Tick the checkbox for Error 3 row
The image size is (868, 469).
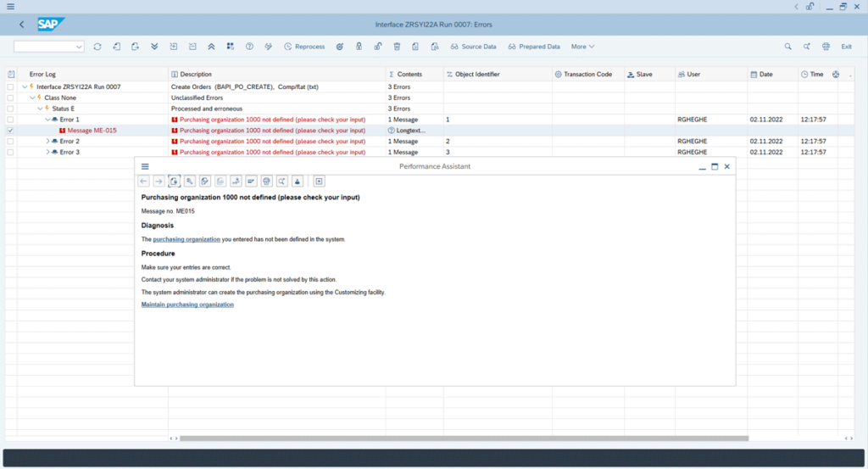click(10, 153)
